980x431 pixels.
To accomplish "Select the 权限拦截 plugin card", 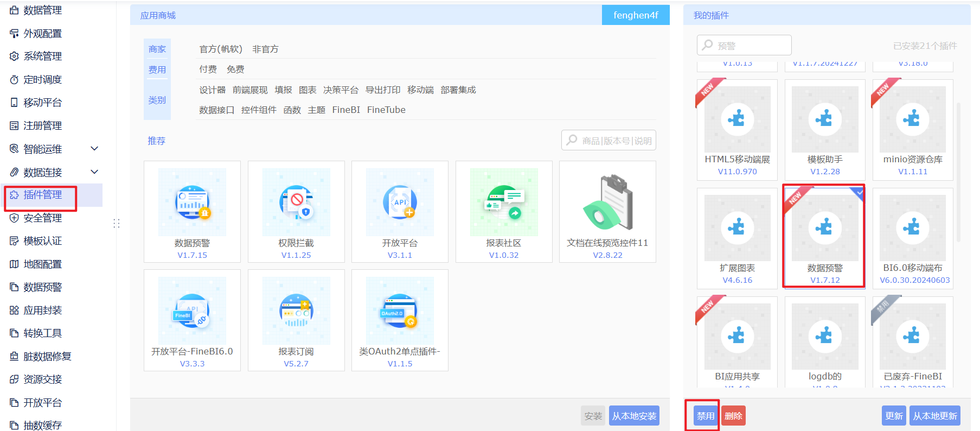I will click(x=296, y=212).
